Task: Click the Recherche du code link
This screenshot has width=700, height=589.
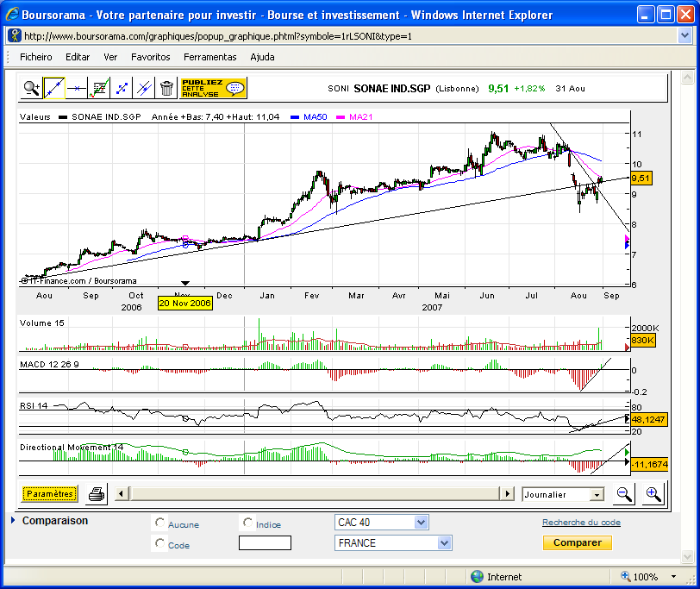Action: 581,523
